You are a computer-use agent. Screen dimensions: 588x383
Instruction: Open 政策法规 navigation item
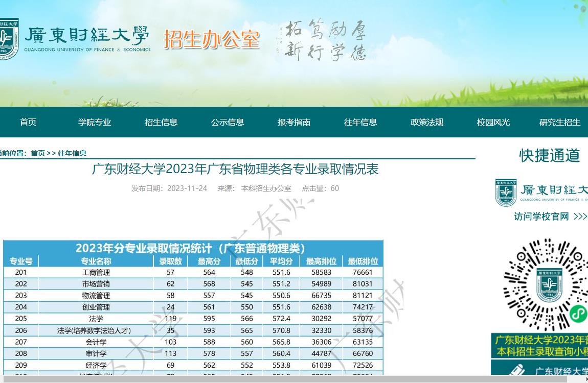pos(427,122)
